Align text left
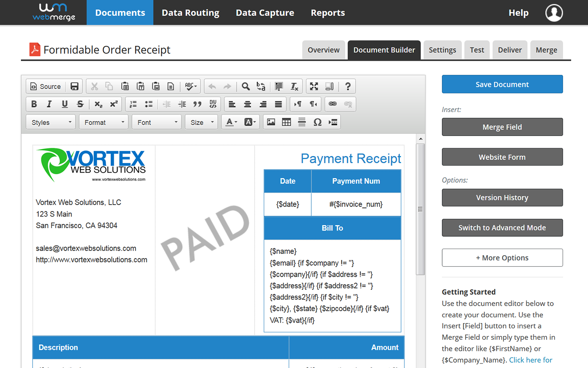The height and width of the screenshot is (368, 588). coord(232,104)
